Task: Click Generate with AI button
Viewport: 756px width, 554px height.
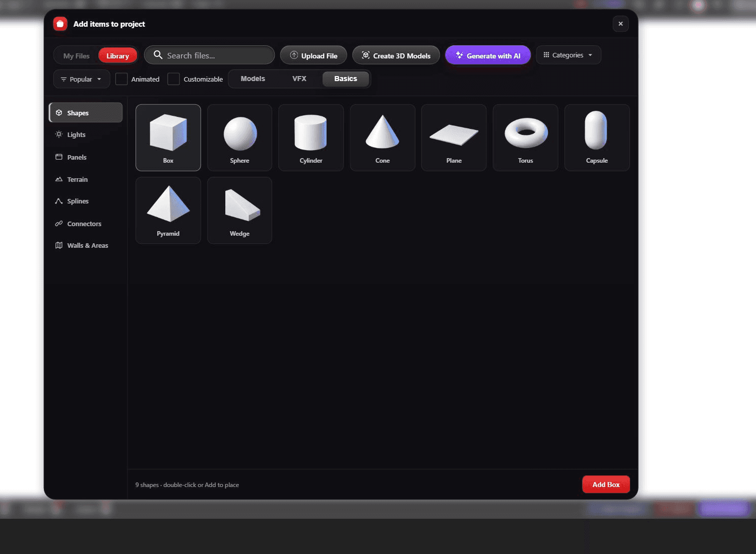Action: tap(488, 55)
